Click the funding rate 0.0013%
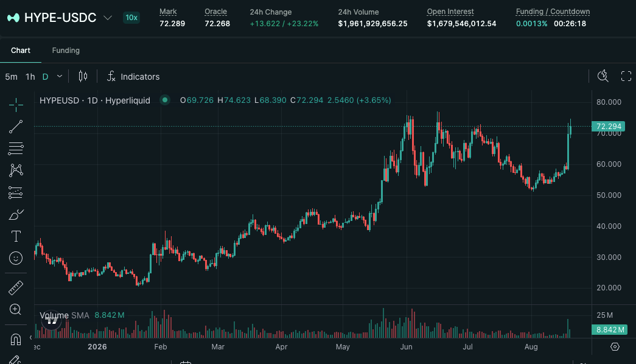 coord(531,24)
